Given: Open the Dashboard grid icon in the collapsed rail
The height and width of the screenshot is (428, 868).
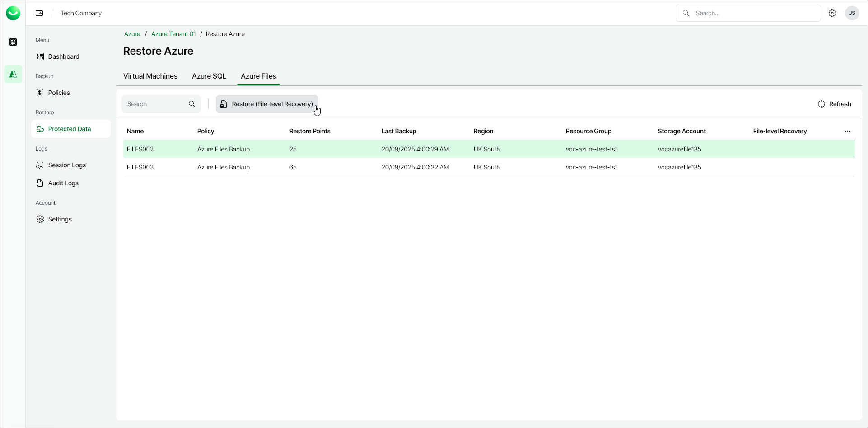Looking at the screenshot, I should pyautogui.click(x=13, y=42).
